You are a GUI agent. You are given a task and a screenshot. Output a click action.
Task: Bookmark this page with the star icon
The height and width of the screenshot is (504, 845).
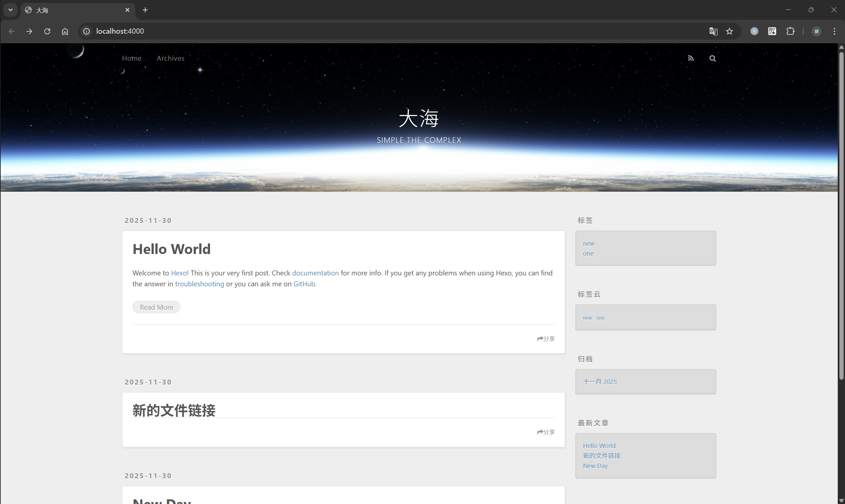729,31
